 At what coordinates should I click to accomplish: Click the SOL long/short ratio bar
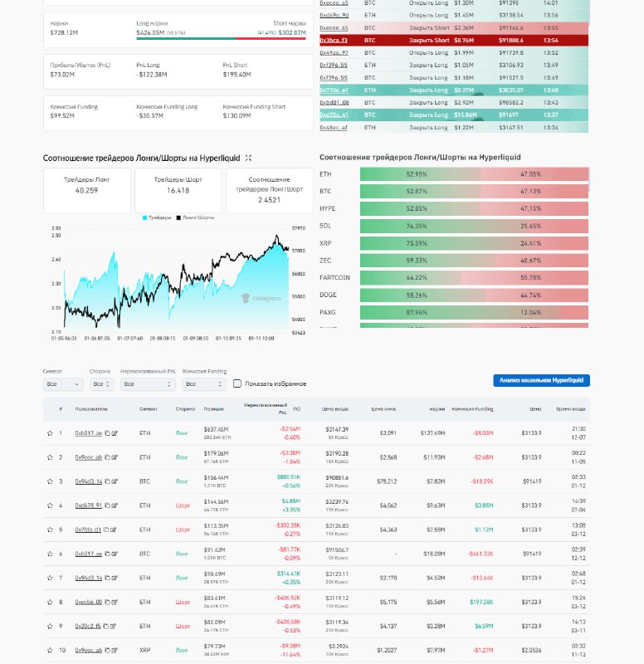point(473,226)
